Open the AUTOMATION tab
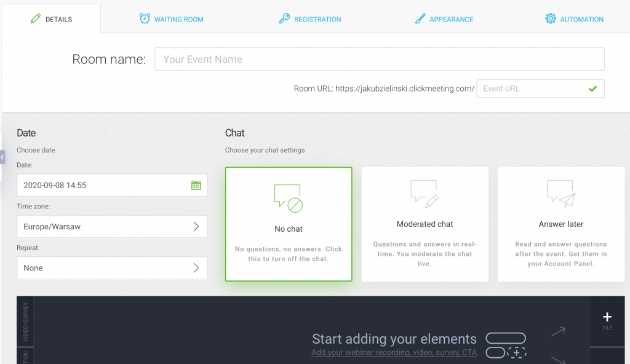The height and width of the screenshot is (364, 630). pyautogui.click(x=574, y=19)
